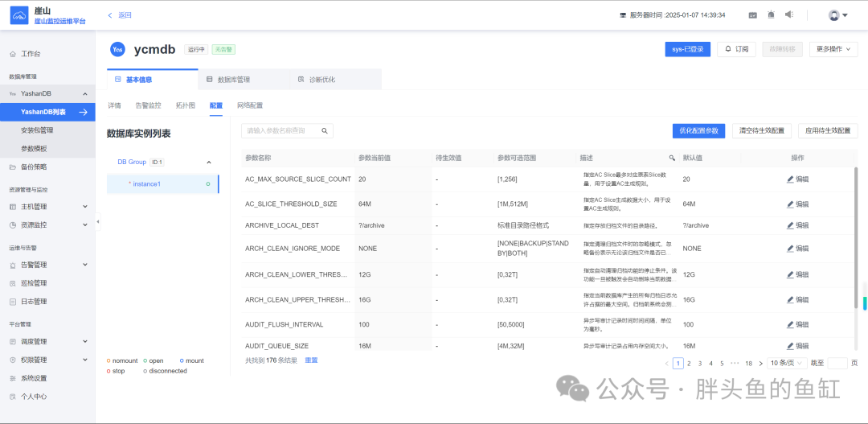
Task: Switch to the 诊断优化 tab
Action: pyautogui.click(x=335, y=80)
